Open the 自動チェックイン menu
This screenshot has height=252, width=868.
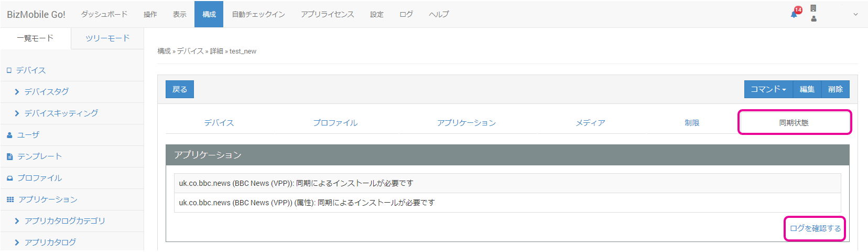[258, 14]
